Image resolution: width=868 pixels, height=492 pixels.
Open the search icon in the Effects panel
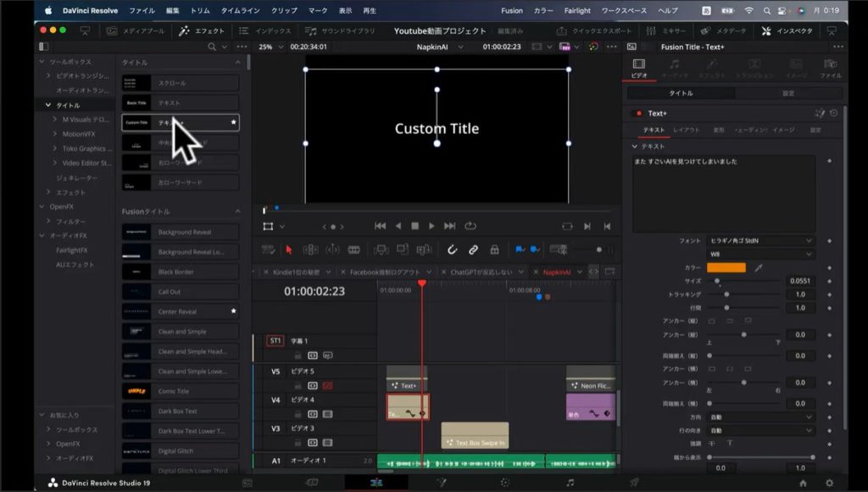[212, 47]
